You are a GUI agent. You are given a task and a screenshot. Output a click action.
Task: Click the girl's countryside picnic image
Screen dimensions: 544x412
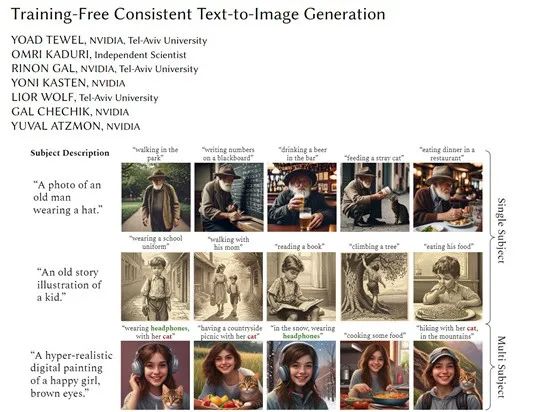(228, 375)
